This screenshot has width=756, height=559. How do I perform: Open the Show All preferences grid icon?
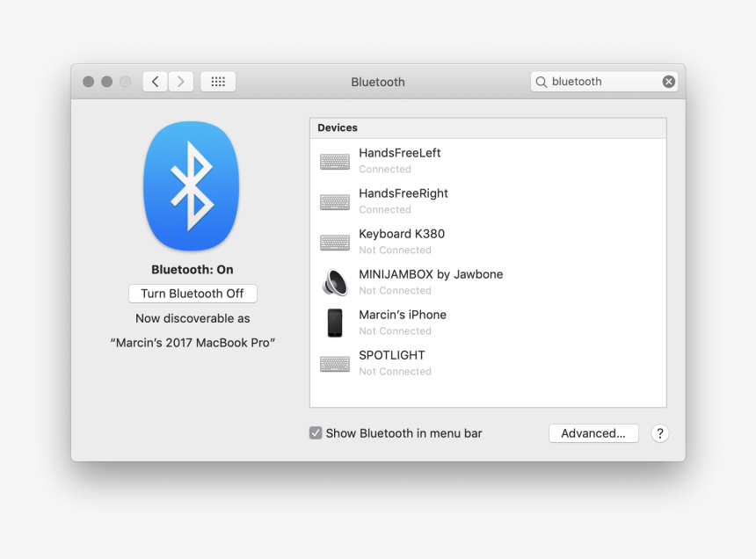217,81
